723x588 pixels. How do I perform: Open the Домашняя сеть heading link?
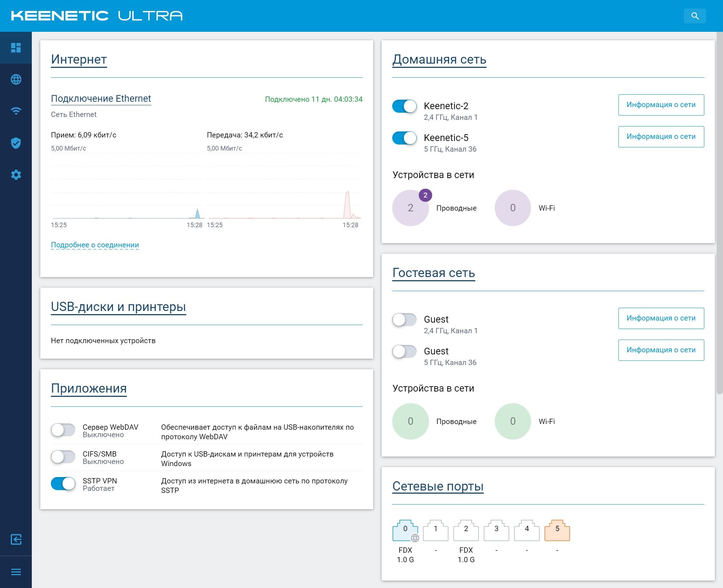(439, 59)
